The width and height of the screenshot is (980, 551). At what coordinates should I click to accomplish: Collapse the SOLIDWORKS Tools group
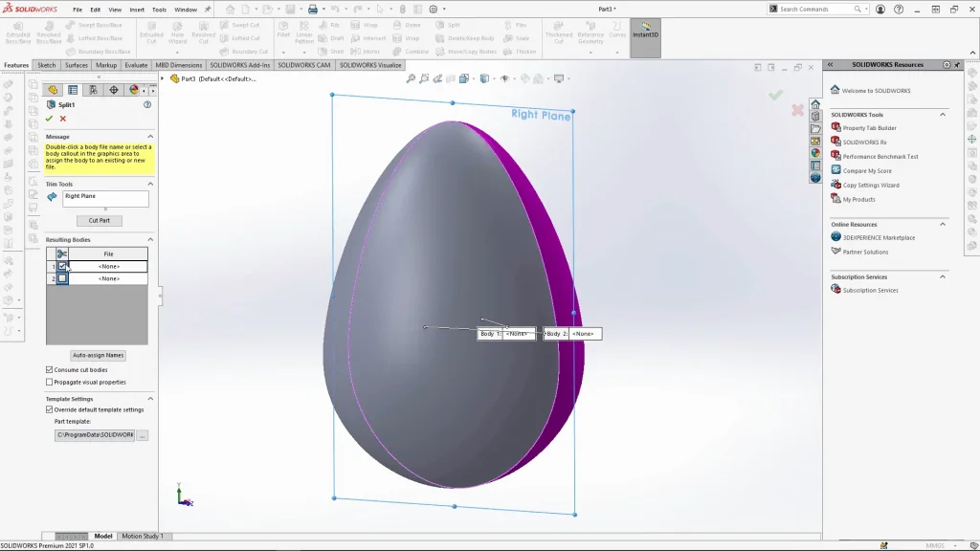coord(943,115)
